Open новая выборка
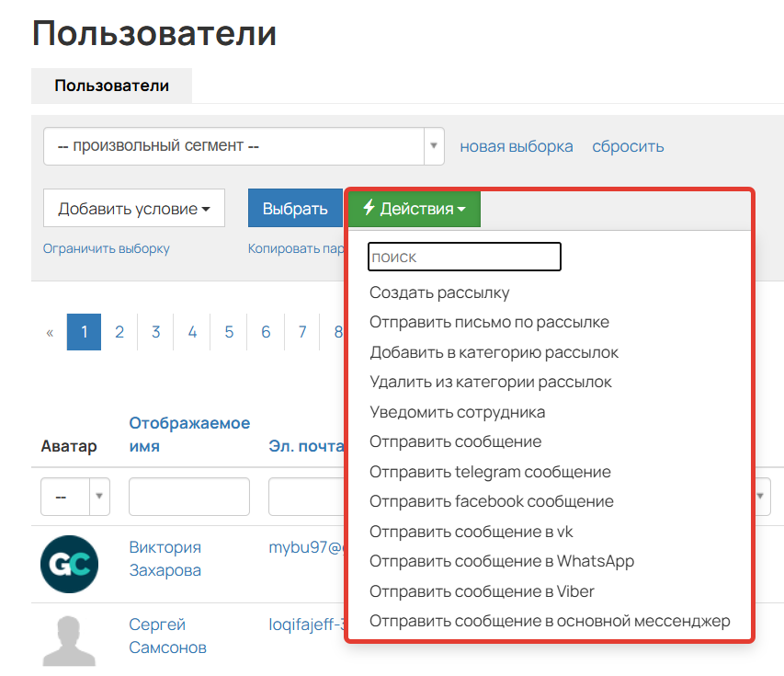The height and width of the screenshot is (676, 784). click(x=517, y=146)
